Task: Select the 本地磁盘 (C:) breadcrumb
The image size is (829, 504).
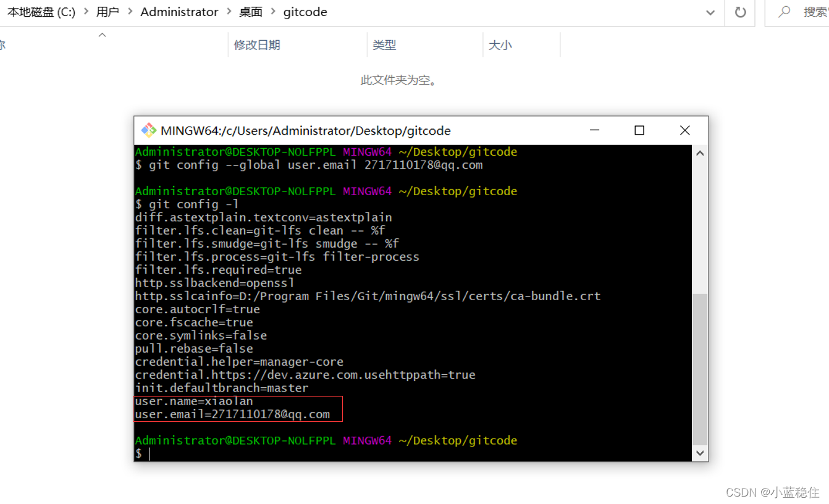Action: click(x=41, y=12)
